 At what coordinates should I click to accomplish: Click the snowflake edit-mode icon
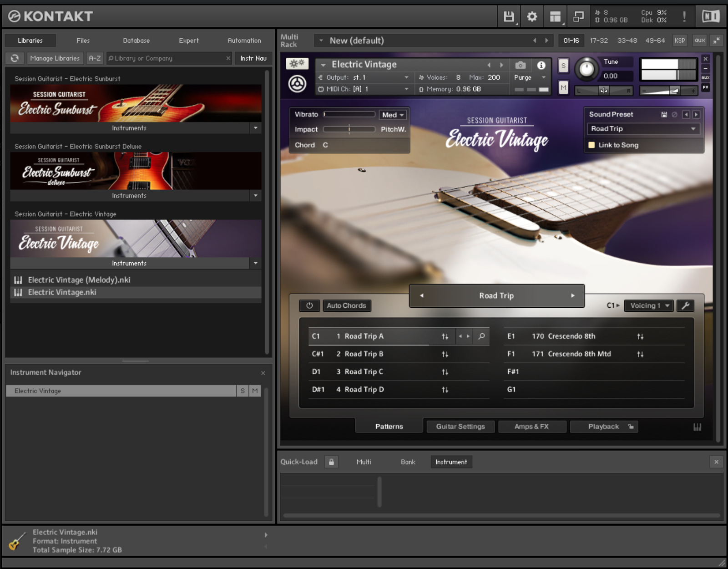point(297,64)
